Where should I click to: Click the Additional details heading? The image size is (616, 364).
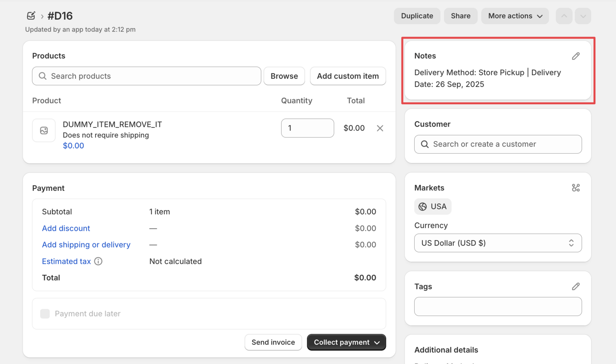[446, 350]
